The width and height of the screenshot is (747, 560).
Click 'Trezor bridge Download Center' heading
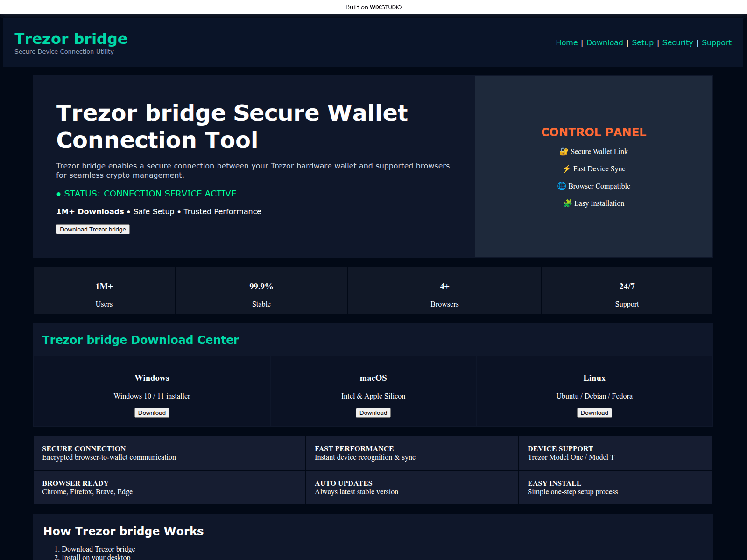click(x=141, y=340)
